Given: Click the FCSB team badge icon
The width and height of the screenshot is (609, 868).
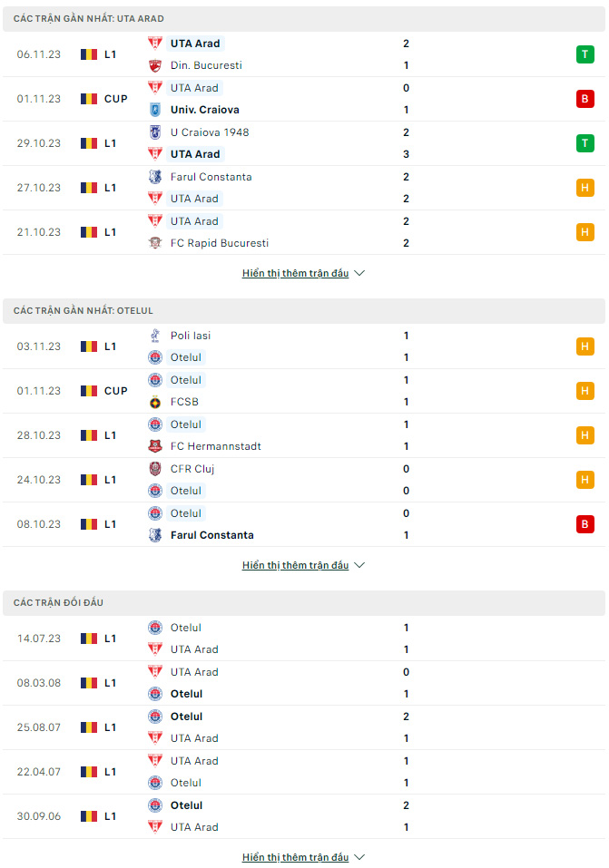Looking at the screenshot, I should point(155,402).
